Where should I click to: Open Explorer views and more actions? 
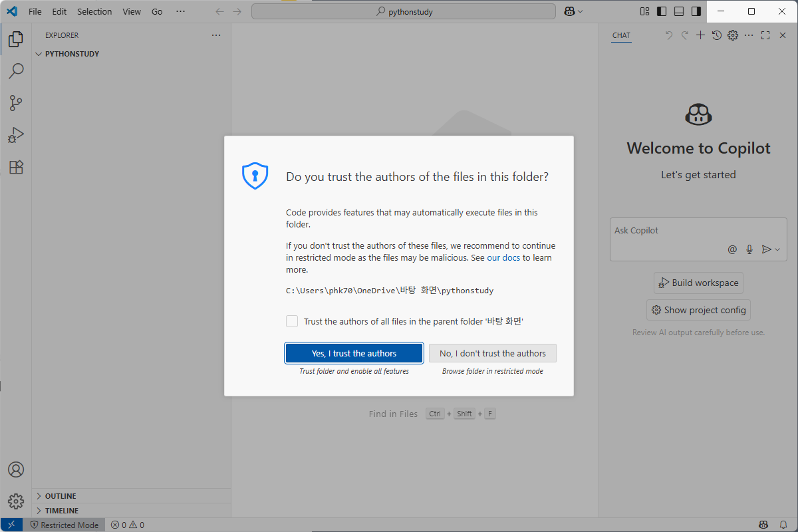215,35
